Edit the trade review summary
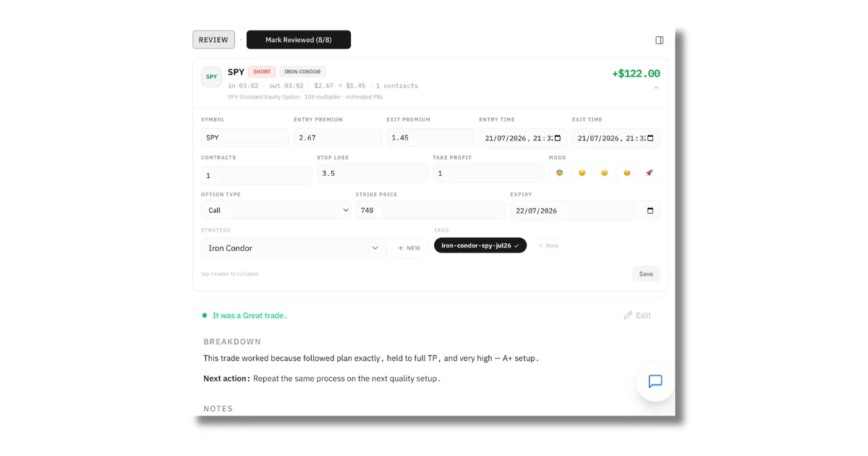Image resolution: width=868 pixels, height=456 pixels. 637,316
